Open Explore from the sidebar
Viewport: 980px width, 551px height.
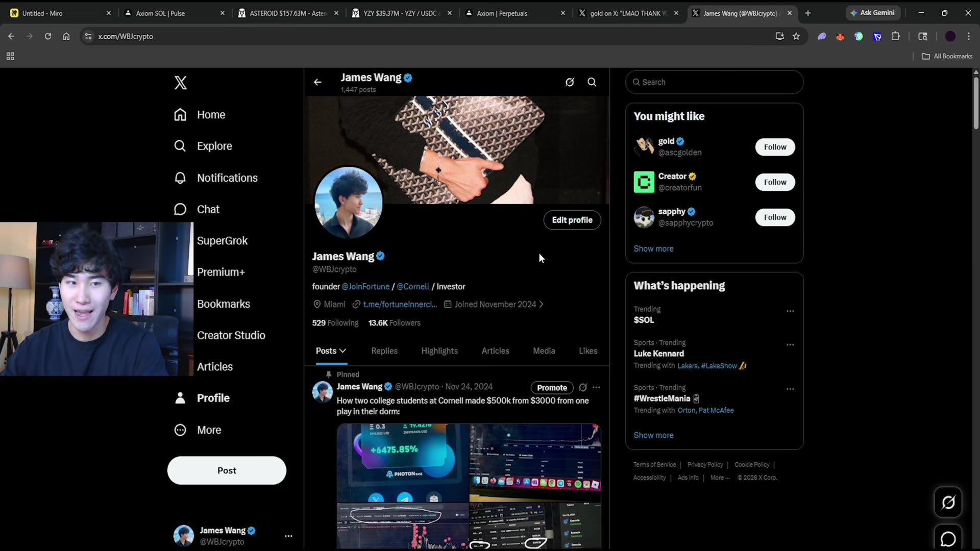[x=203, y=146]
